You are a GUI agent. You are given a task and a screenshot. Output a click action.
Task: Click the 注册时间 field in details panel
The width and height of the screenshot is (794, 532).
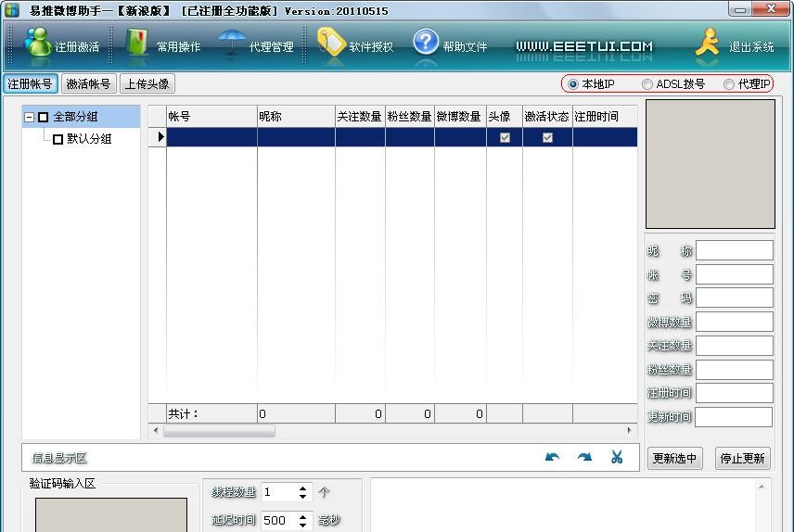click(735, 393)
